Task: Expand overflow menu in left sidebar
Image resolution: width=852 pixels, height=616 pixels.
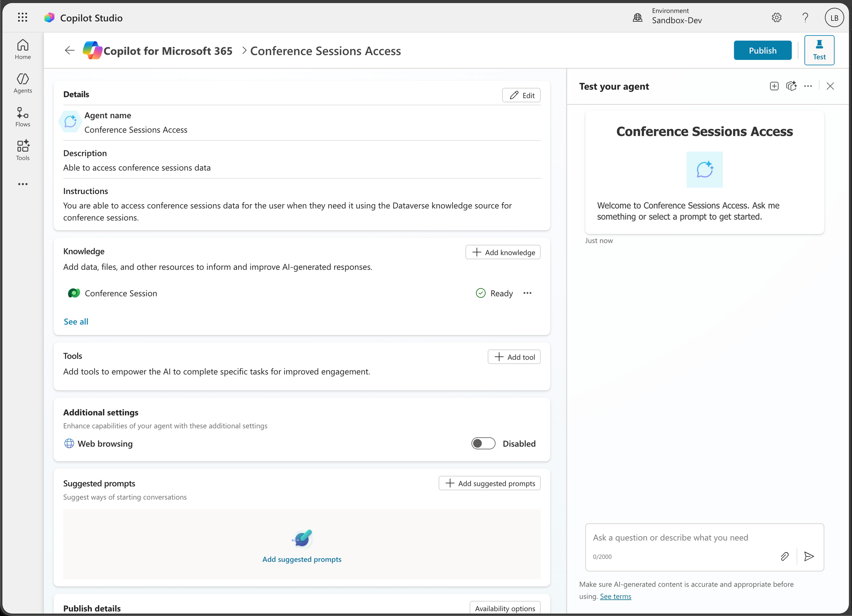Action: click(x=22, y=184)
